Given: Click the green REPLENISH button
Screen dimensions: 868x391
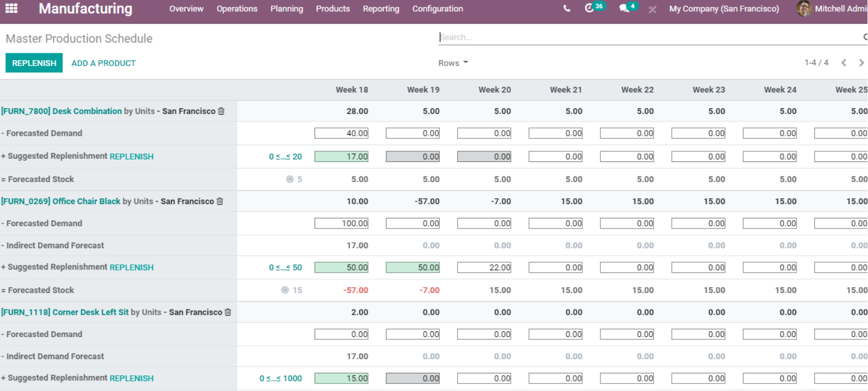Looking at the screenshot, I should click(34, 63).
